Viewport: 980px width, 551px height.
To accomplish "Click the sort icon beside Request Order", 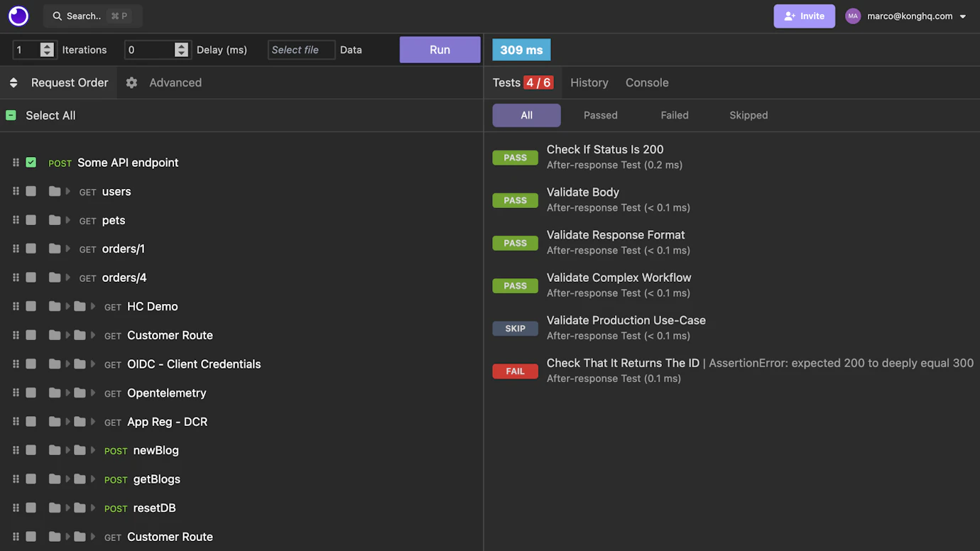I will (x=13, y=82).
